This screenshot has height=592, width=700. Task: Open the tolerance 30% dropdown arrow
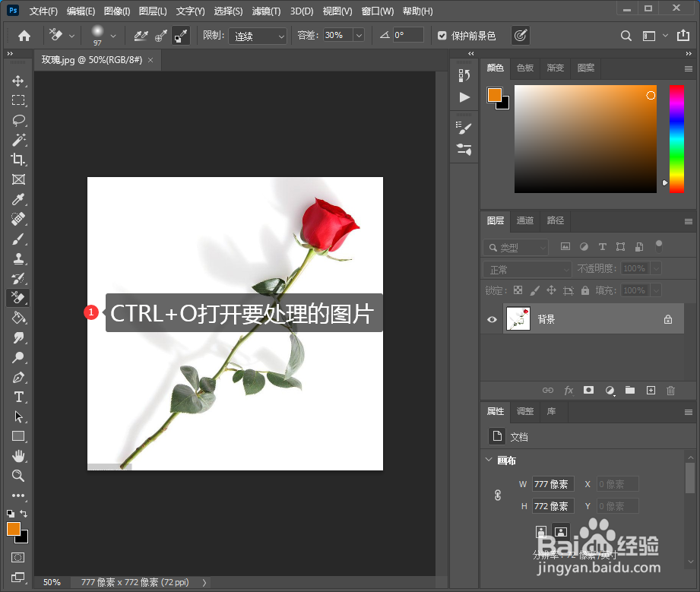click(359, 35)
